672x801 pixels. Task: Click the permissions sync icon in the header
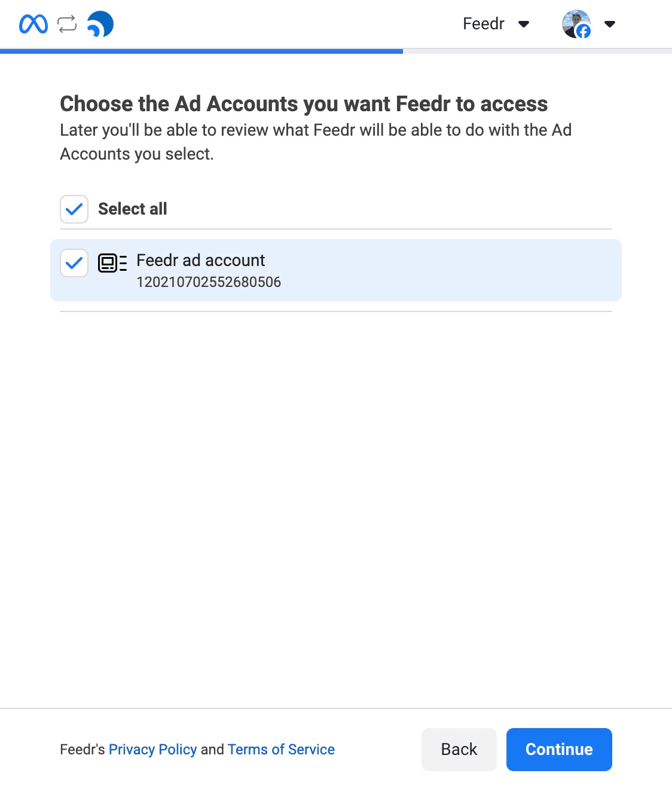66,24
